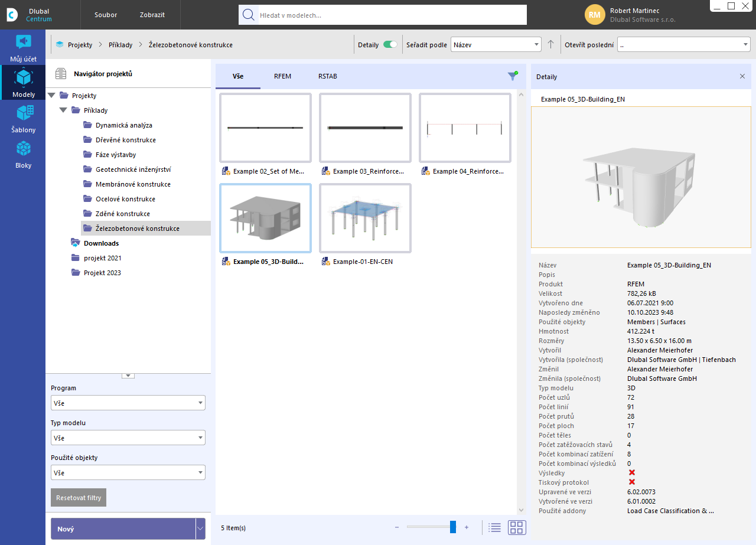Screen dimensions: 756x545
Task: Switch to list view layout
Action: coord(495,527)
